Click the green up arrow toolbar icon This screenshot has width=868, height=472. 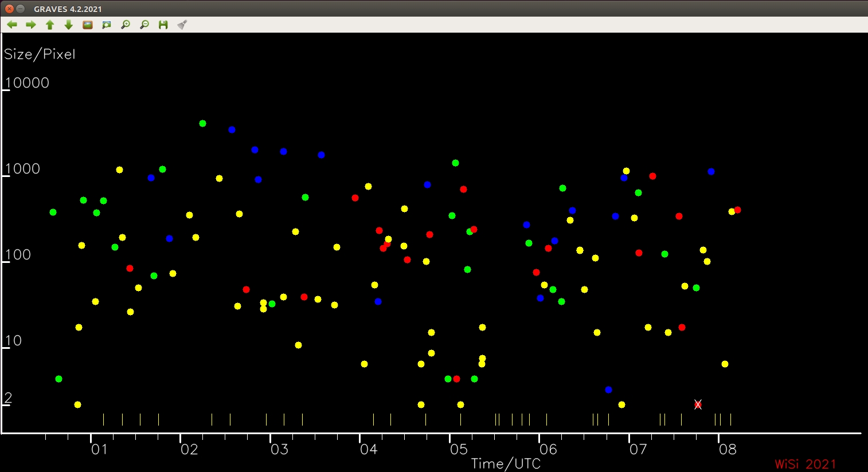coord(50,25)
